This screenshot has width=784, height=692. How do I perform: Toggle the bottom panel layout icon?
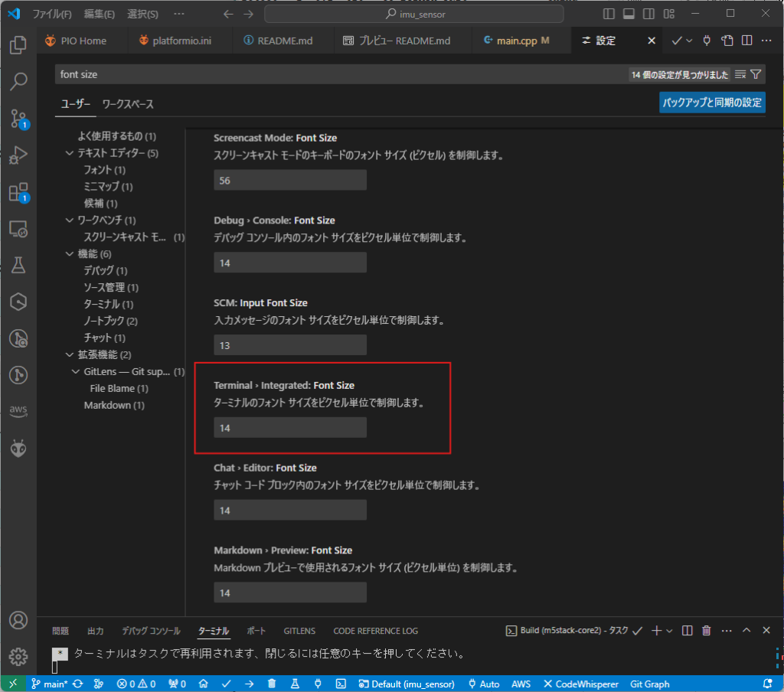pyautogui.click(x=629, y=14)
